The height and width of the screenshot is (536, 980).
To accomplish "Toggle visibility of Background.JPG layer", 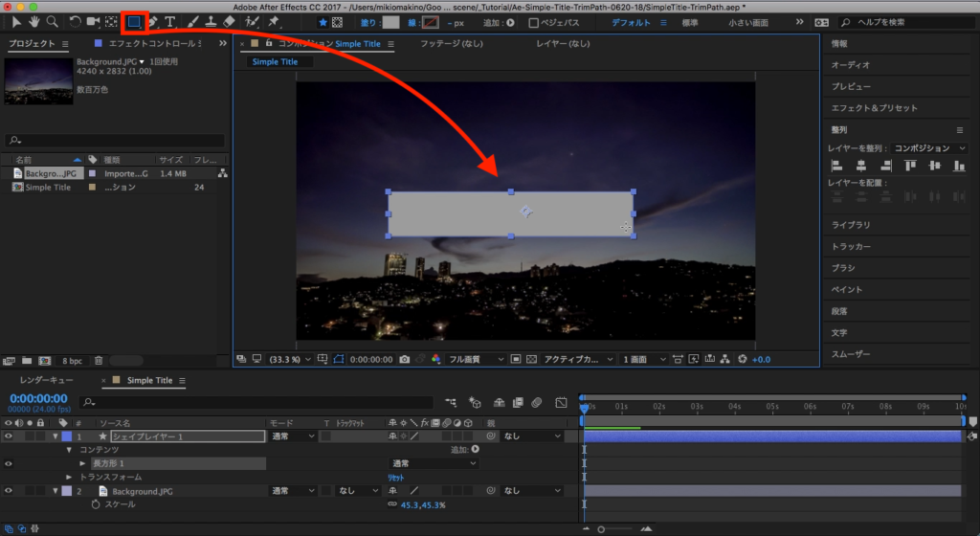I will click(x=9, y=491).
